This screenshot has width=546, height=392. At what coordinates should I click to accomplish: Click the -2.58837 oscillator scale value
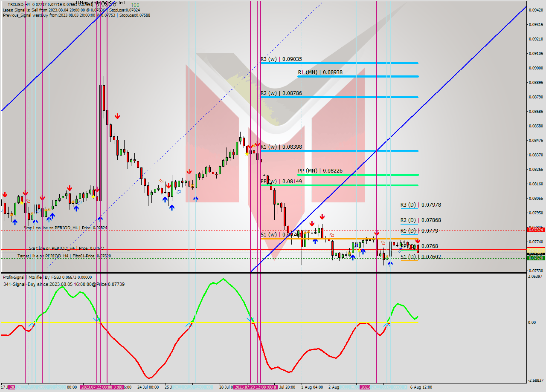(x=536, y=380)
